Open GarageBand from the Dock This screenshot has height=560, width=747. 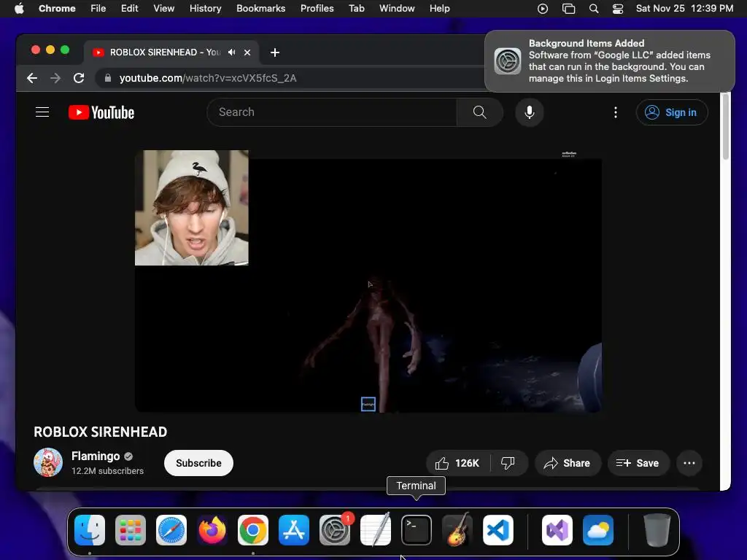[x=457, y=530]
